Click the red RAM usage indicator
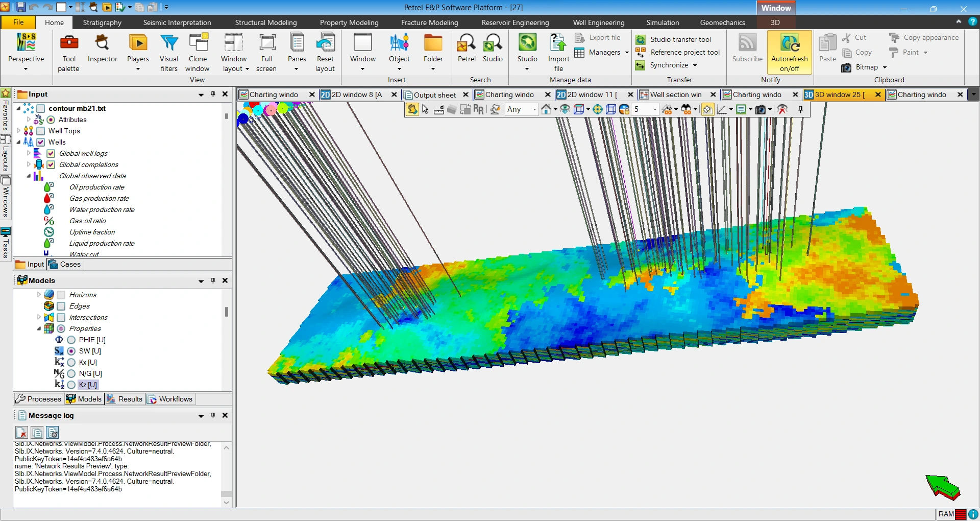Image resolution: width=980 pixels, height=521 pixels. [x=960, y=514]
